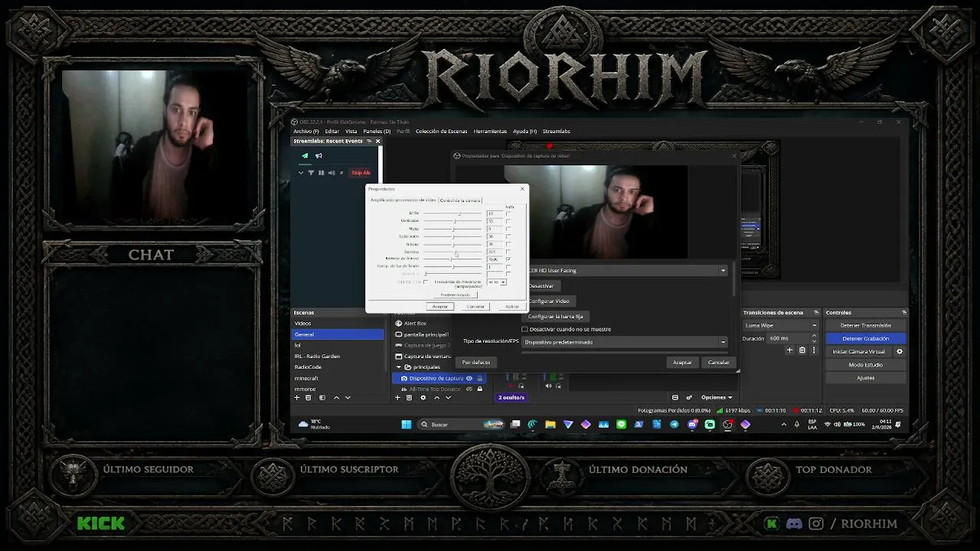980x551 pixels.
Task: Open the Editar menu
Action: pos(332,131)
